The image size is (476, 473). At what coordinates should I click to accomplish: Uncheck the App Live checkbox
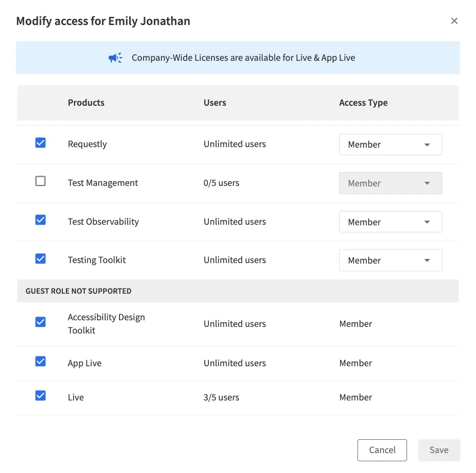click(x=40, y=361)
